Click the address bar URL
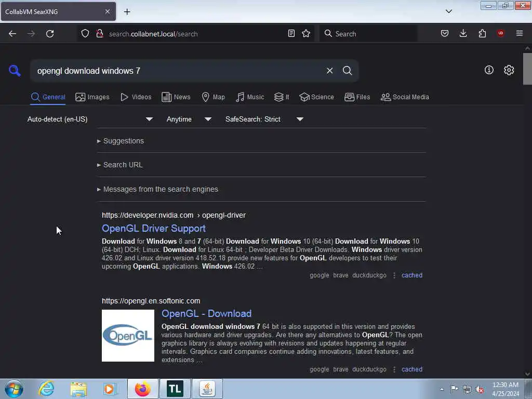 (153, 34)
